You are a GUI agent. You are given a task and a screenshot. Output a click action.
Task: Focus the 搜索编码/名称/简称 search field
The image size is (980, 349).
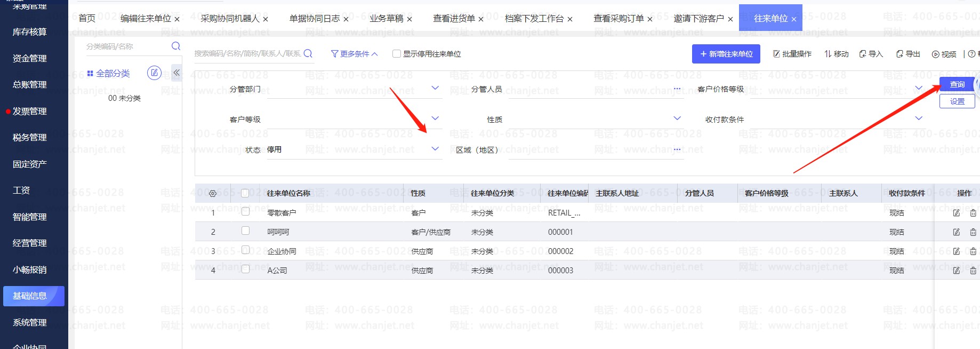(x=248, y=53)
